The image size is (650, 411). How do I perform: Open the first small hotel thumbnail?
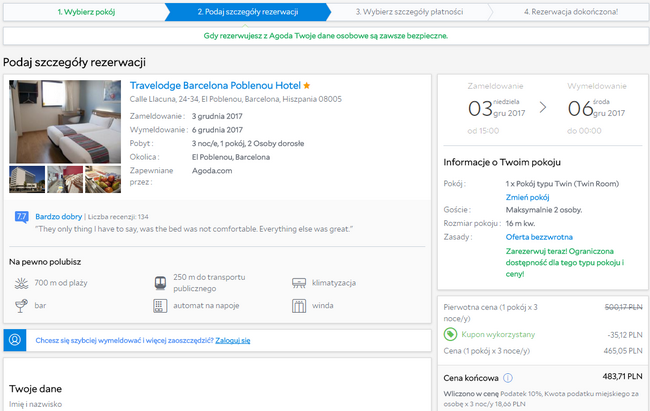[x=26, y=179]
